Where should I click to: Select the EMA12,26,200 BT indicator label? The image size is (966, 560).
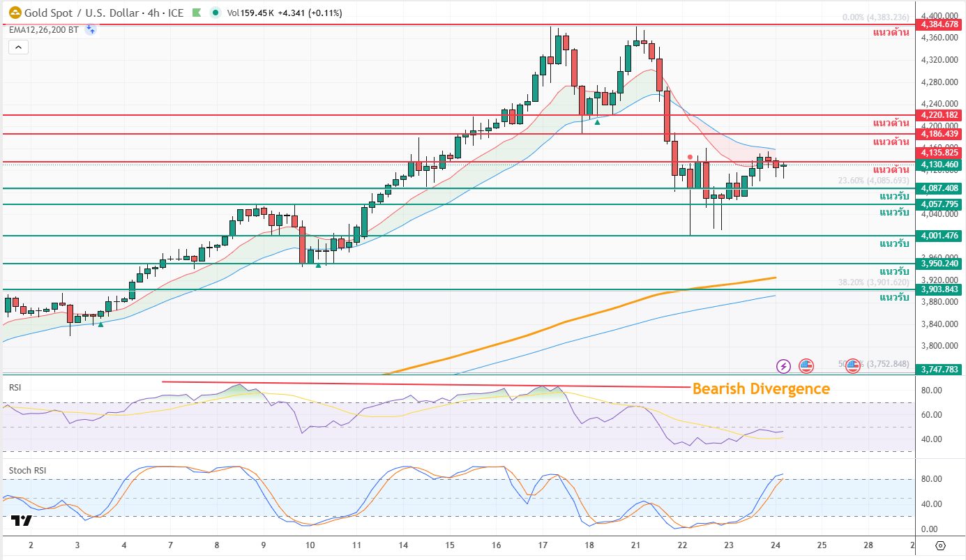pyautogui.click(x=43, y=29)
